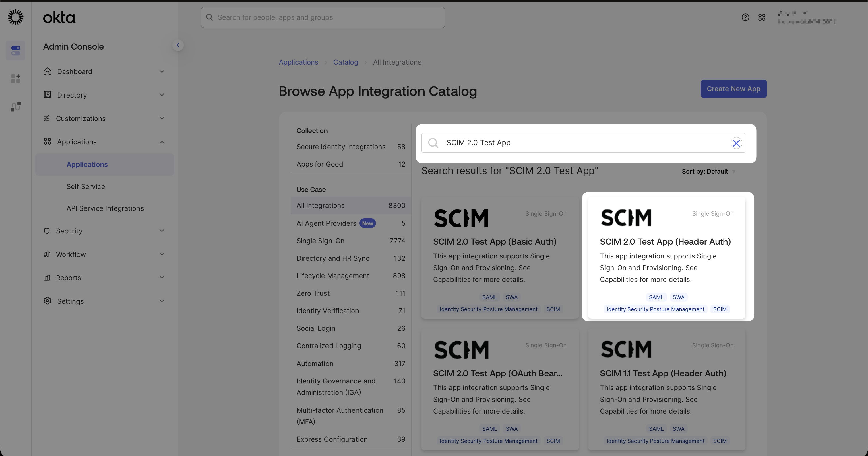Clear the catalog search with X icon
The width and height of the screenshot is (868, 456).
click(x=736, y=143)
